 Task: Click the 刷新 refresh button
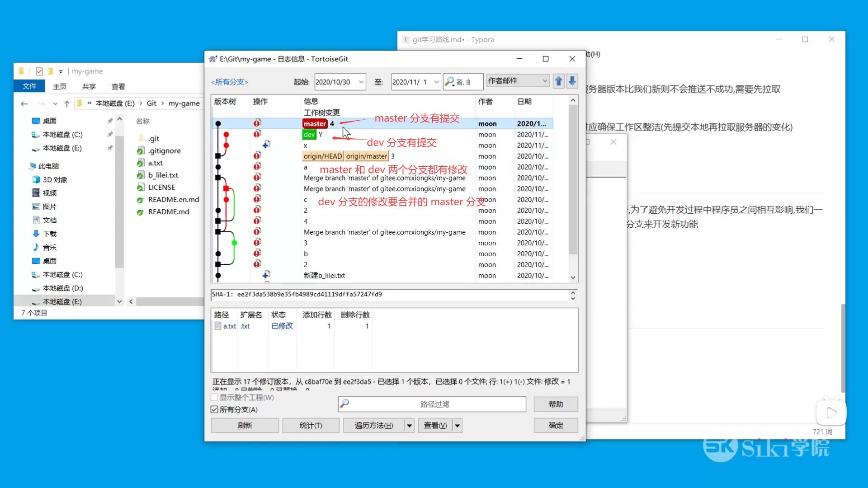click(245, 425)
